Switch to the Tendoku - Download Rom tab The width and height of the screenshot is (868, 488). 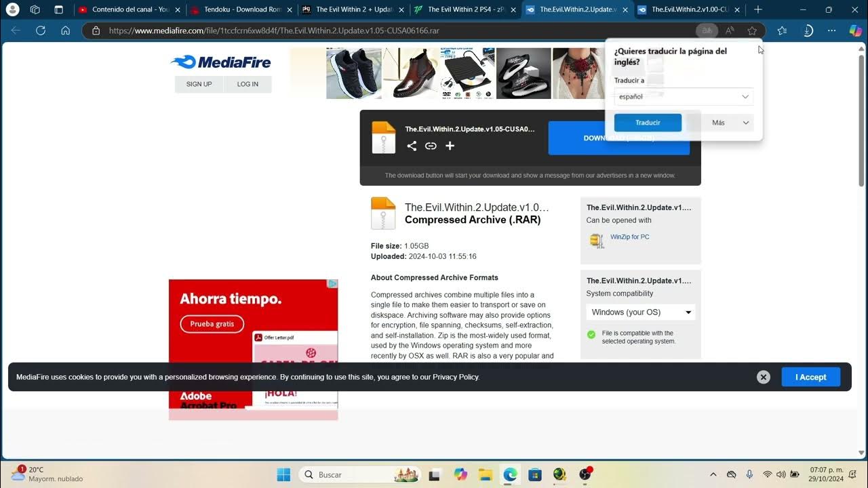click(x=242, y=9)
